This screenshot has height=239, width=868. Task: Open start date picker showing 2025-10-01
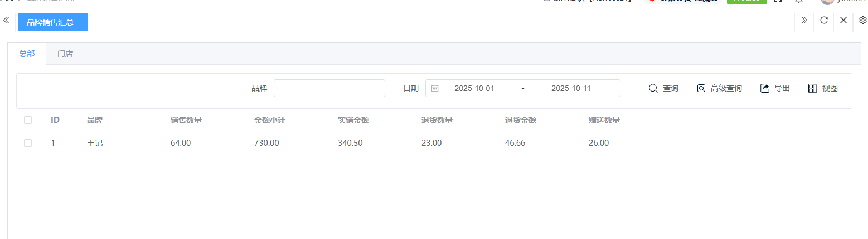point(474,88)
